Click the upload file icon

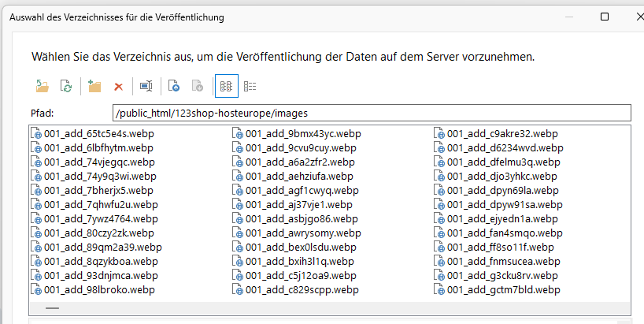click(175, 86)
